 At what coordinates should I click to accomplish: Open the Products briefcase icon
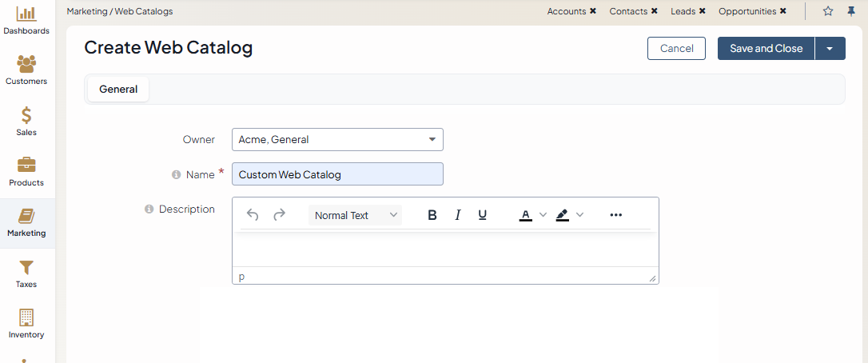26,165
